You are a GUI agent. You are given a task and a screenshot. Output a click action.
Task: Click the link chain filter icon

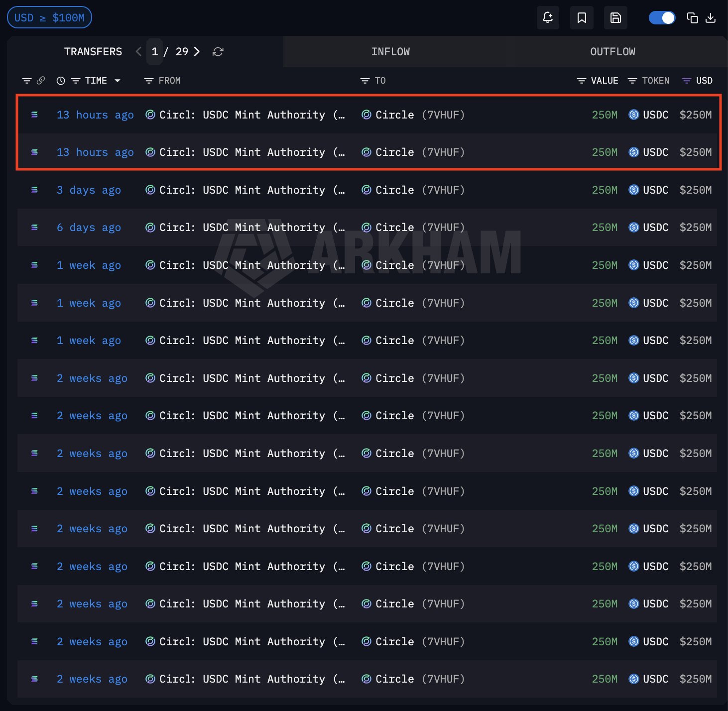click(41, 81)
